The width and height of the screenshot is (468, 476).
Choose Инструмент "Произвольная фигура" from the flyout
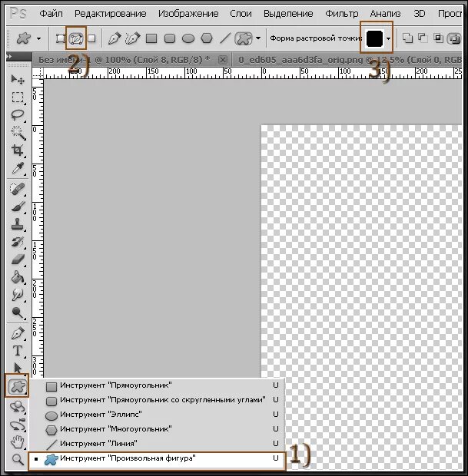(x=157, y=460)
